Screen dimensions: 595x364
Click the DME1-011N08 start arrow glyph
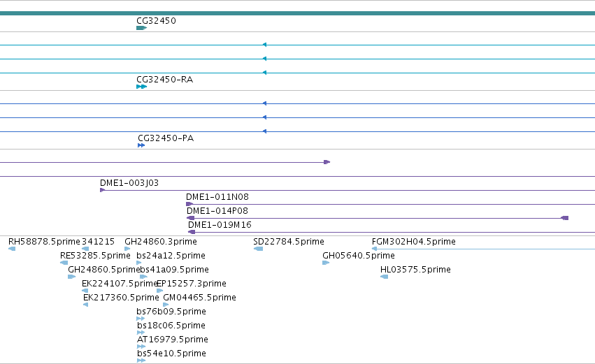point(189,204)
